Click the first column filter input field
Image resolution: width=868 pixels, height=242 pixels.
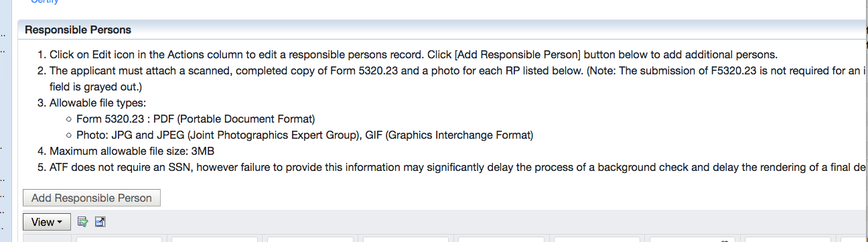coord(119,239)
